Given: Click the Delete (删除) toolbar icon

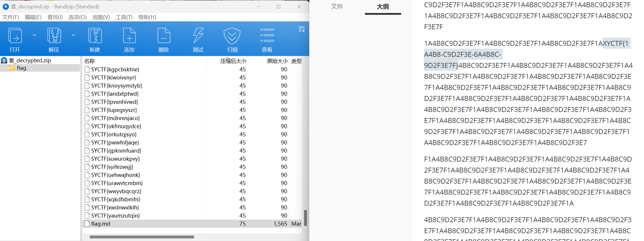Looking at the screenshot, I should pos(164,35).
